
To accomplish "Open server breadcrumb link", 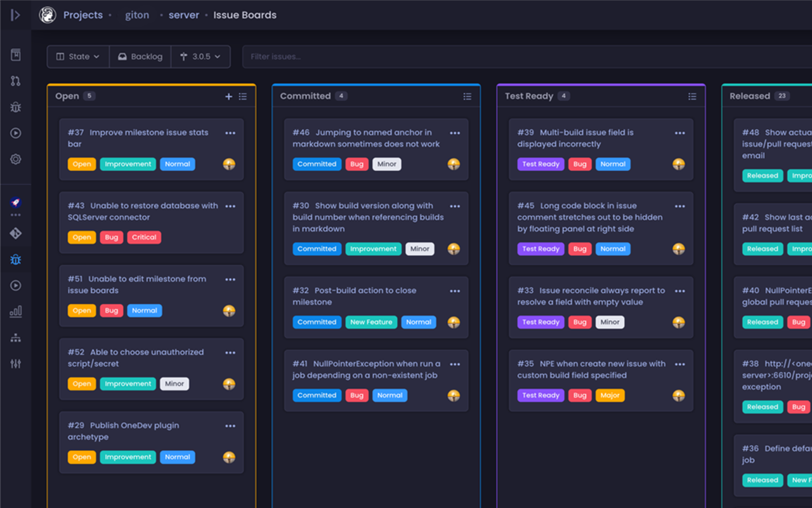I will (x=184, y=15).
